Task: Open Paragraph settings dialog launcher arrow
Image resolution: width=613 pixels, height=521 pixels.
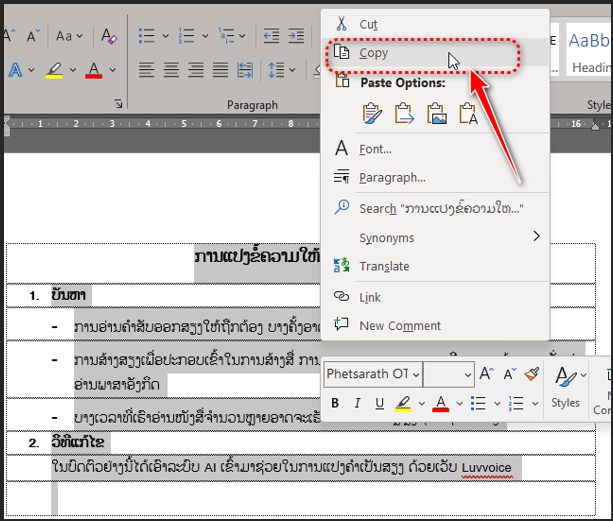Action: click(x=119, y=104)
